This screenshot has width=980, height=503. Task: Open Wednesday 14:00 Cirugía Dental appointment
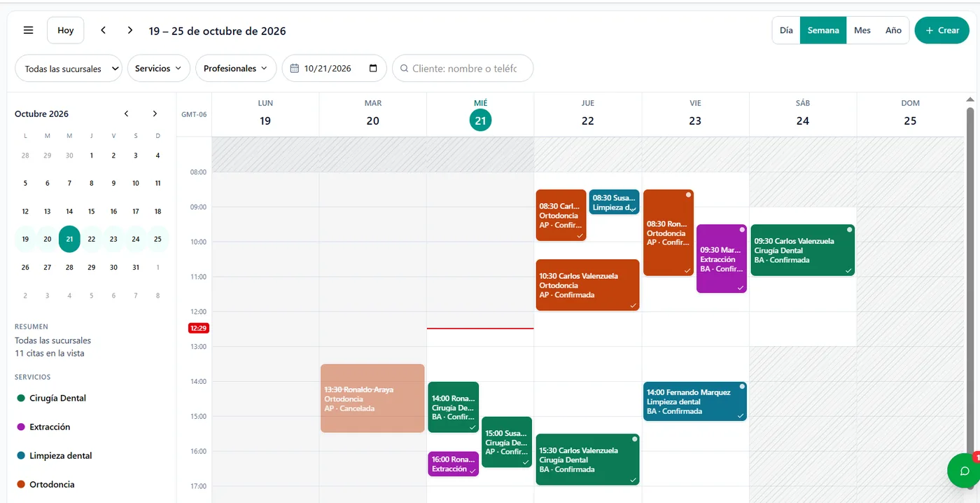pos(454,407)
